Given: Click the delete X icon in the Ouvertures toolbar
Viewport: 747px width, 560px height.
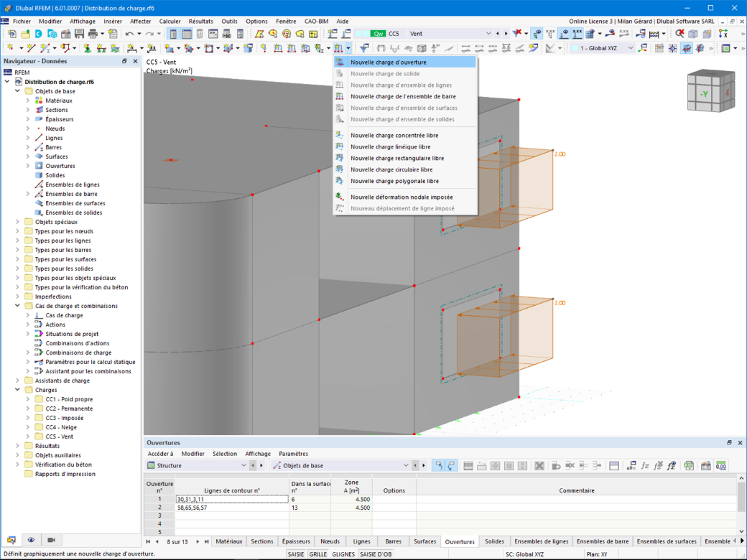Looking at the screenshot, I should [x=539, y=466].
